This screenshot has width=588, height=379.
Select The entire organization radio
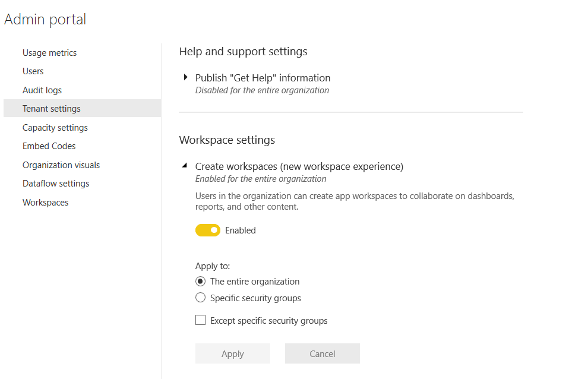pos(201,282)
